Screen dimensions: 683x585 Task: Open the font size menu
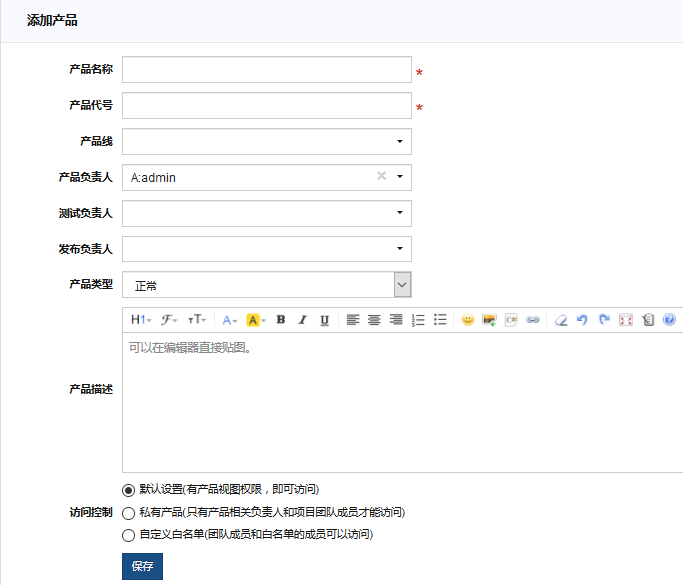pos(196,320)
